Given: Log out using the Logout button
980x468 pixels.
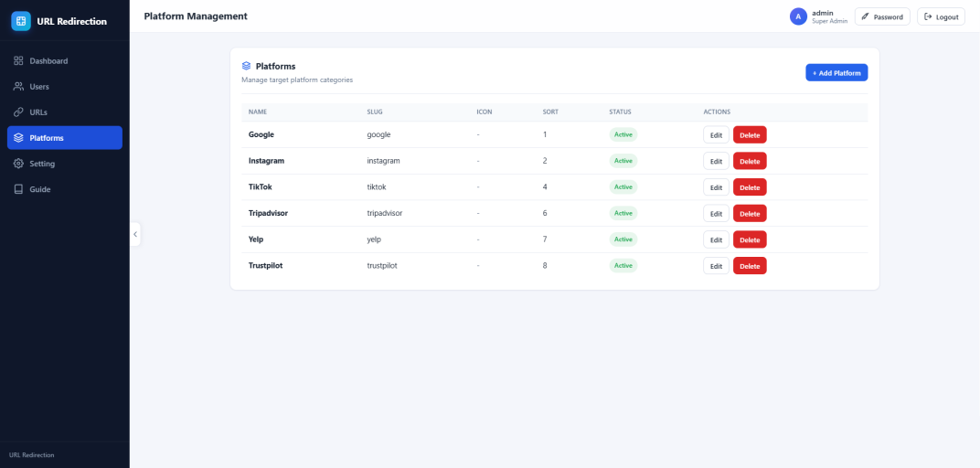Looking at the screenshot, I should tap(942, 16).
